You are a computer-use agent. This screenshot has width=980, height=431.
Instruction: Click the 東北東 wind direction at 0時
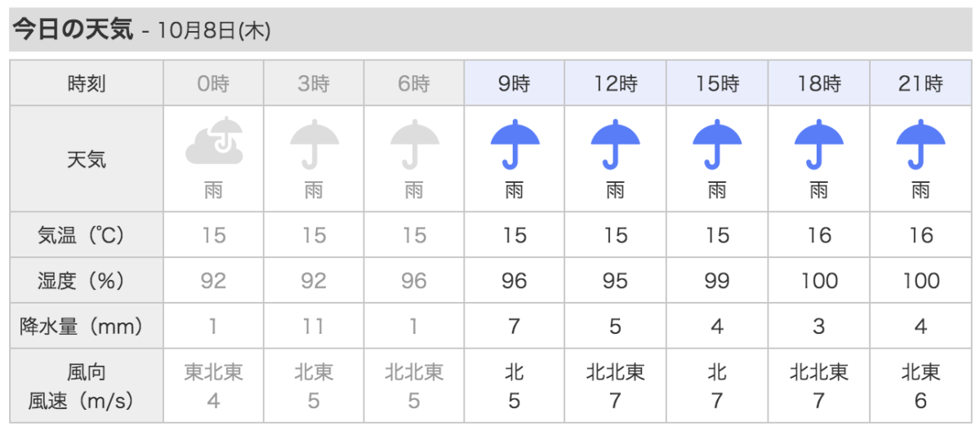pyautogui.click(x=213, y=373)
